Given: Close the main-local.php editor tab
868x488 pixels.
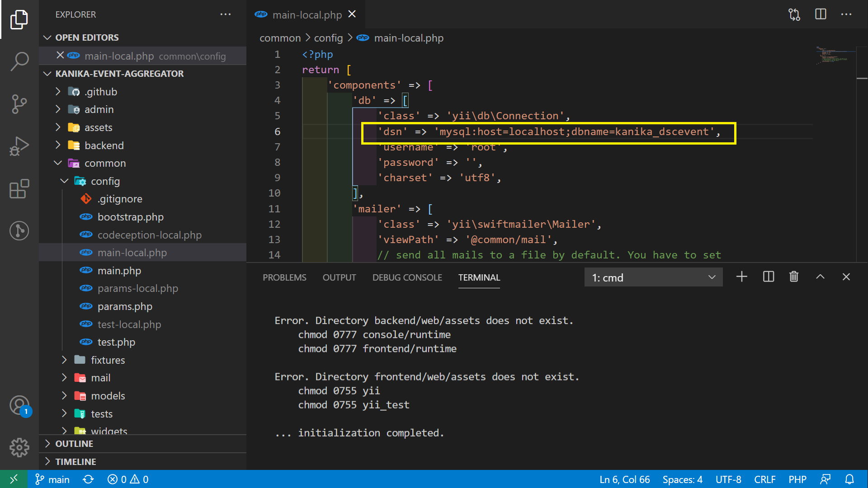Looking at the screenshot, I should pyautogui.click(x=352, y=14).
